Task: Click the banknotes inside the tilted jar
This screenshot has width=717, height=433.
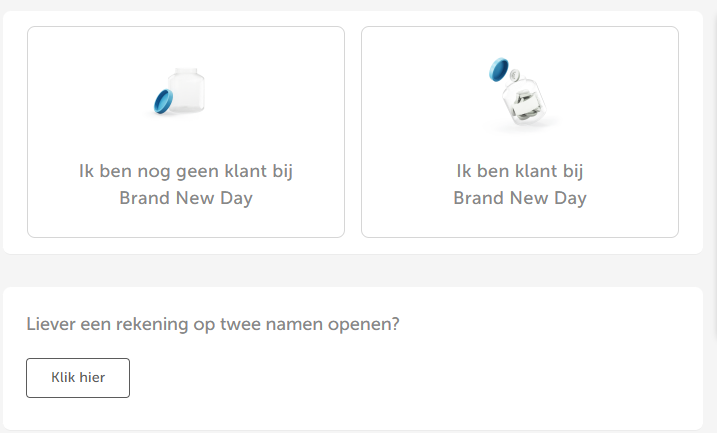Action: tap(526, 105)
